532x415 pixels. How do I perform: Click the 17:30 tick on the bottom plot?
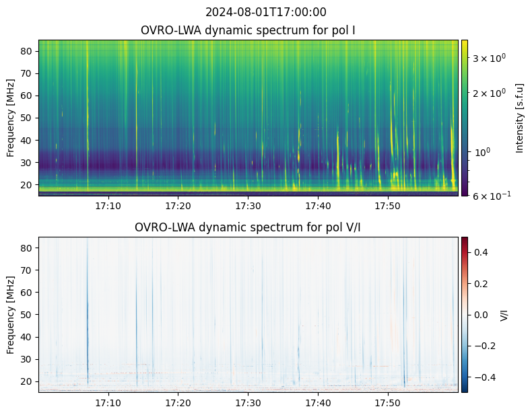click(x=248, y=403)
